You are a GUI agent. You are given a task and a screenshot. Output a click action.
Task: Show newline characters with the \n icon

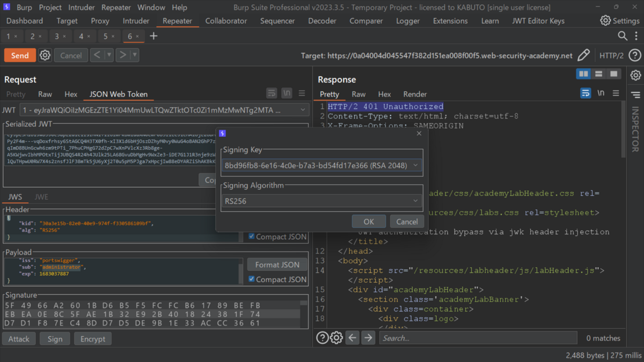(x=601, y=93)
